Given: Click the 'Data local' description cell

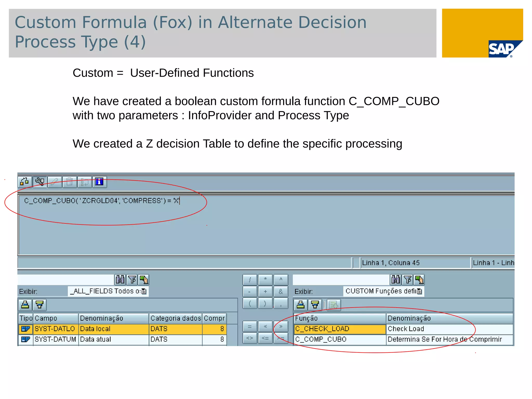Looking at the screenshot, I should pos(114,329).
